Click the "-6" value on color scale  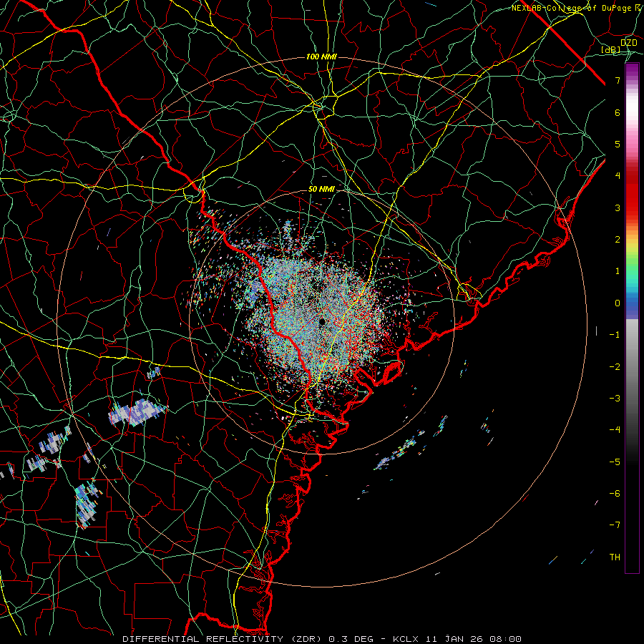[x=615, y=493]
